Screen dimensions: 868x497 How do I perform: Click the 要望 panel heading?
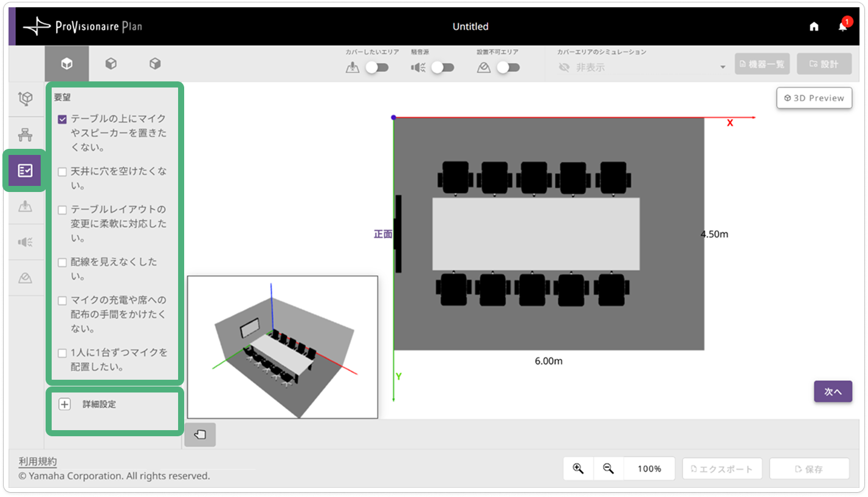(63, 97)
